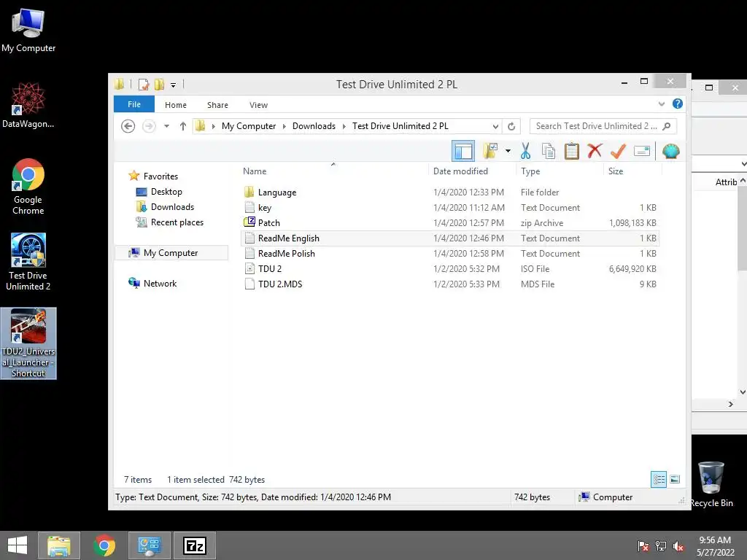The height and width of the screenshot is (560, 747).
Task: Click the Properties icon in title bar
Action: [144, 85]
